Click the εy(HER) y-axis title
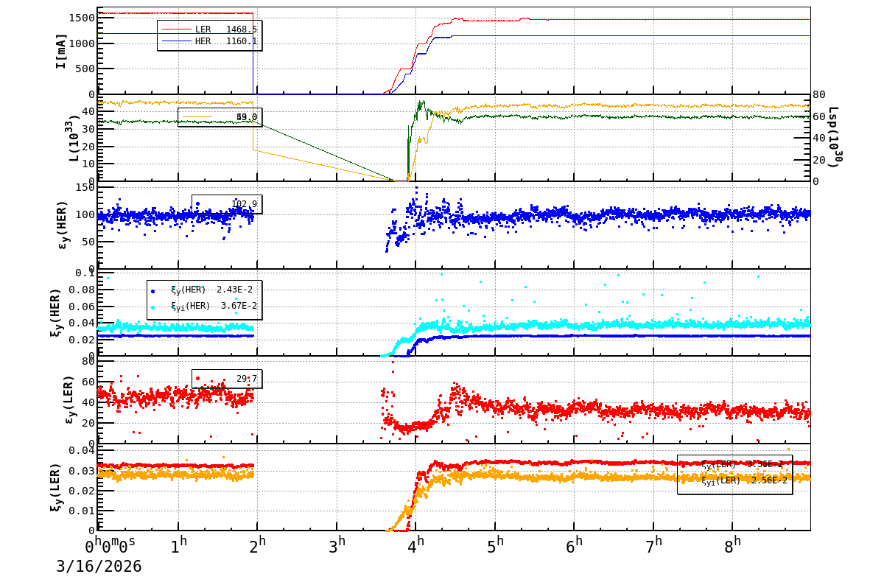The height and width of the screenshot is (588, 884). (62, 225)
